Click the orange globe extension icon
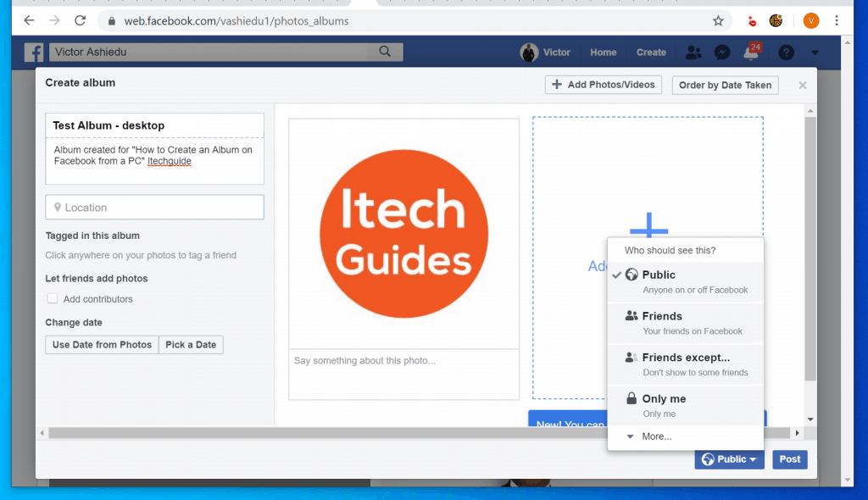Image resolution: width=868 pixels, height=500 pixels. coord(776,20)
